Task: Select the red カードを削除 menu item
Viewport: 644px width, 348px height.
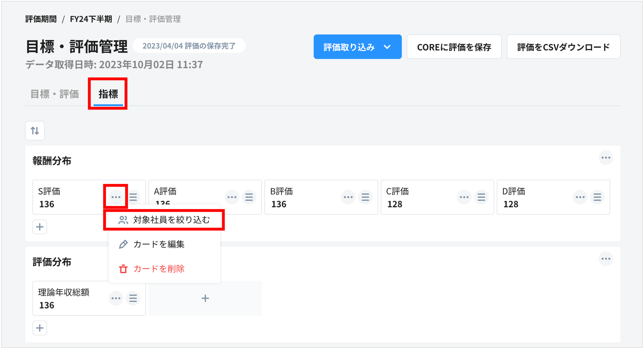Action: click(x=159, y=268)
